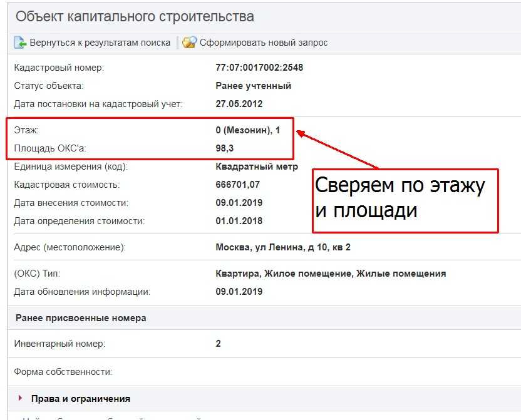The width and height of the screenshot is (521, 420).
Task: Click the new query icon in the toolbar
Action: pyautogui.click(x=189, y=43)
